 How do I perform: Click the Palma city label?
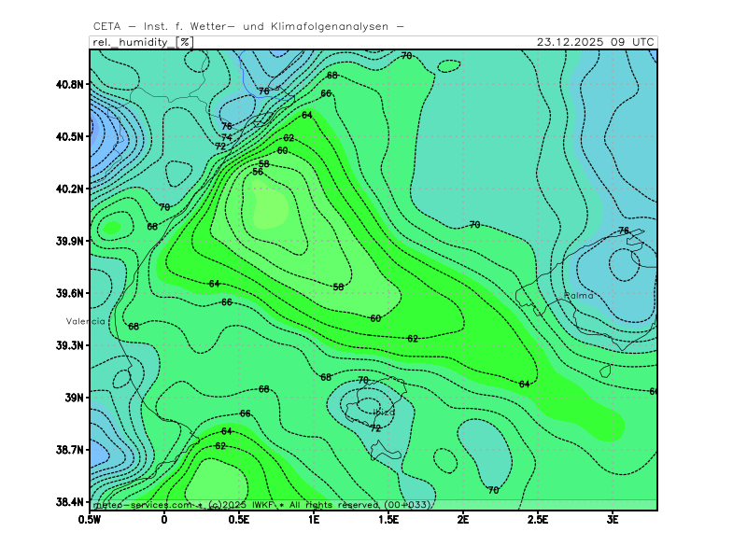point(579,296)
